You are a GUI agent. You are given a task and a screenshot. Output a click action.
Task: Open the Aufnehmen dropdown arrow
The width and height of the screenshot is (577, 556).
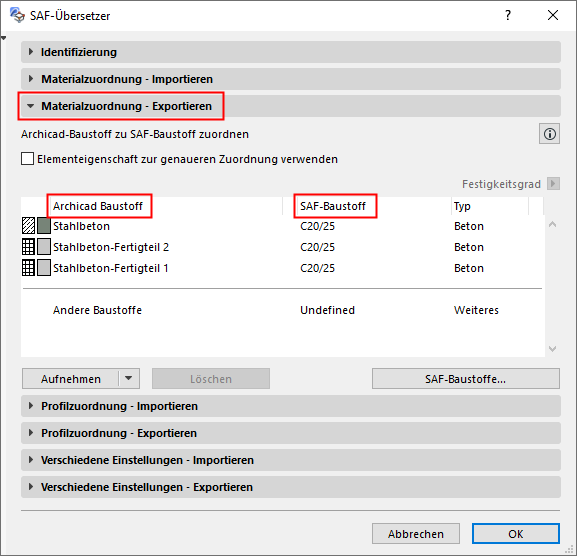[129, 379]
